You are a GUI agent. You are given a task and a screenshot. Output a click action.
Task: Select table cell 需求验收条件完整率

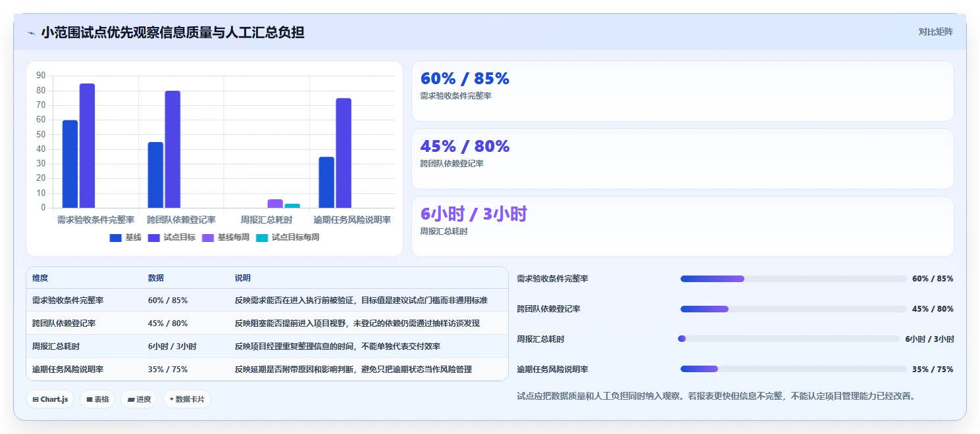pos(68,300)
